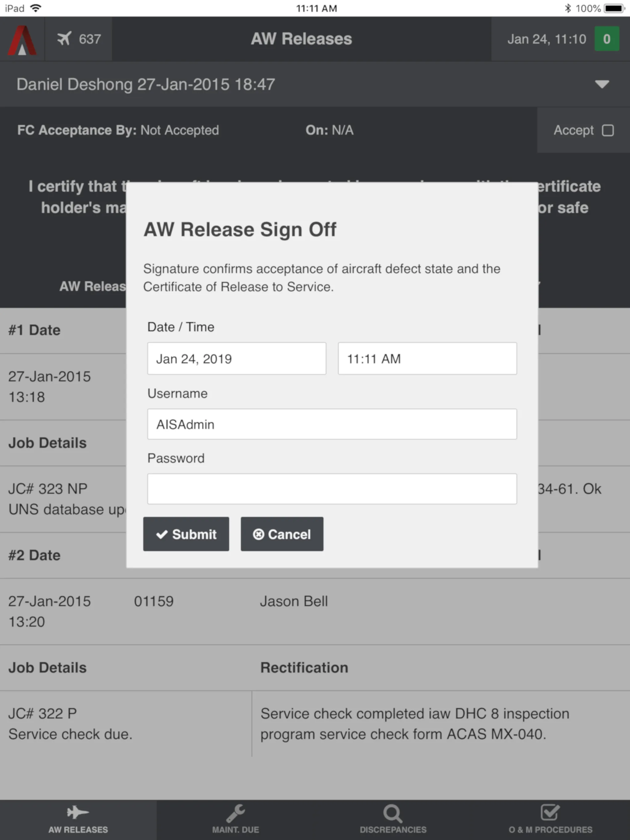Image resolution: width=630 pixels, height=840 pixels.
Task: Cancel the AW Release sign off dialog
Action: (282, 534)
